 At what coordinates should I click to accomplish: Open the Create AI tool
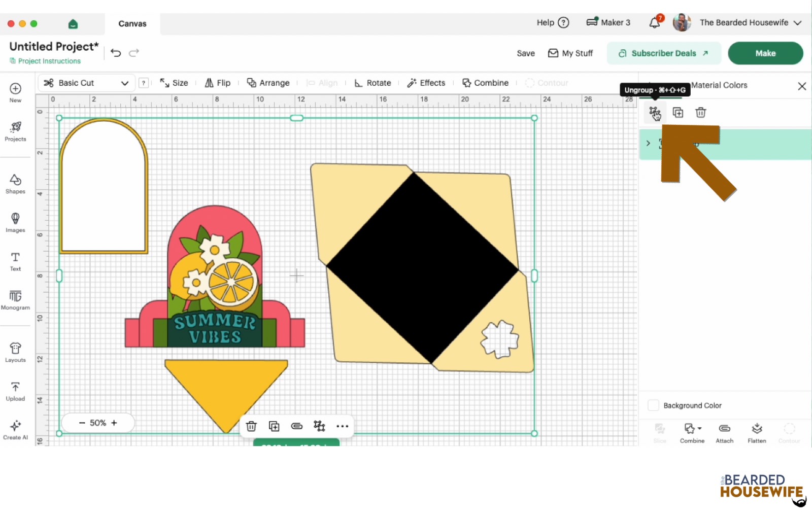point(15,430)
